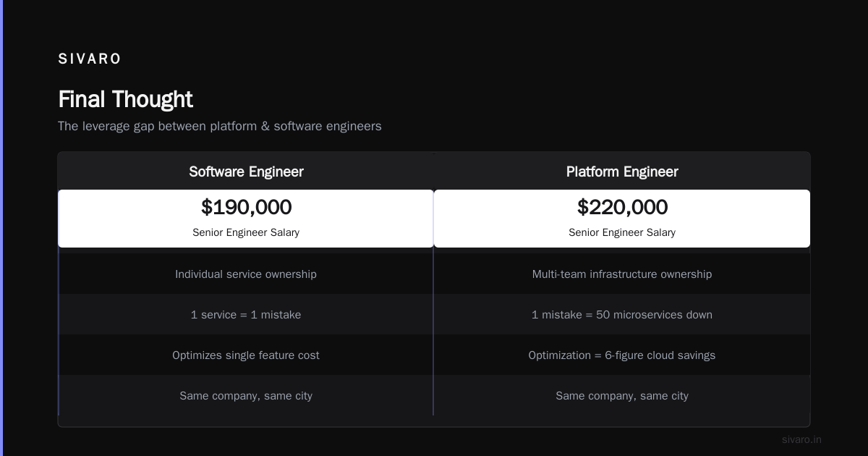Select the $220,000 salary figure
Viewport: 868px width, 456px height.
622,207
